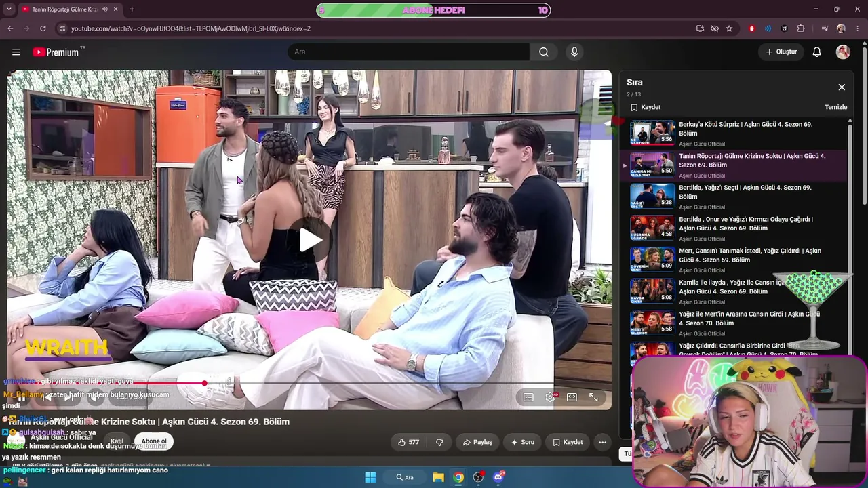The image size is (868, 488).
Task: Reload the current page
Action: click(43, 28)
